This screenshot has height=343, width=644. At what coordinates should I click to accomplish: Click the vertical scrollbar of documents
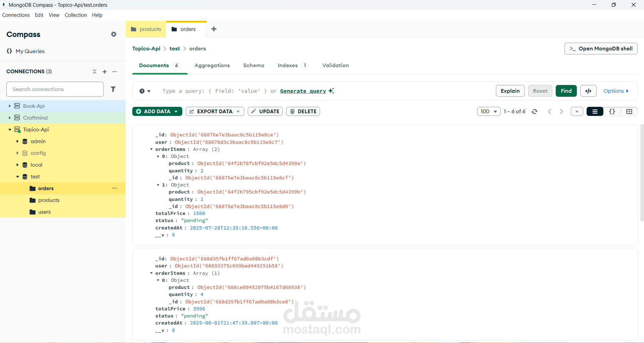[x=642, y=173]
